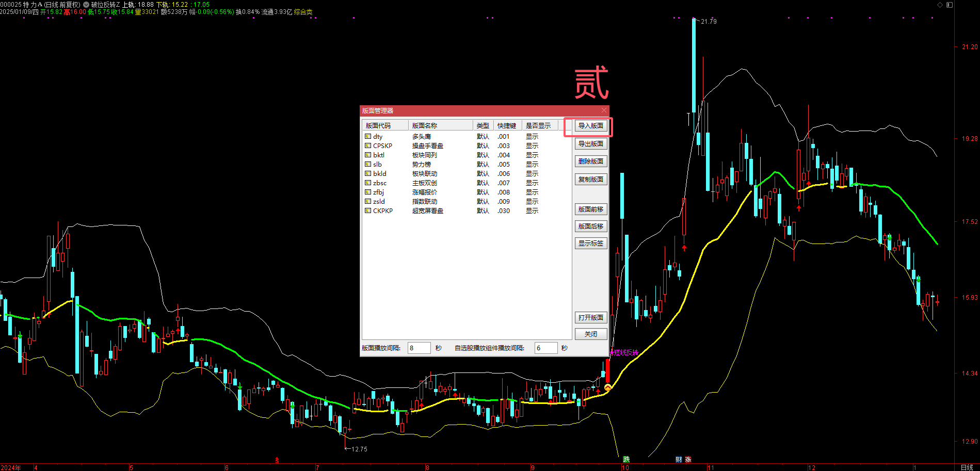Sort by the 版面代码 column header
This screenshot has width=980, height=471.
[x=385, y=126]
